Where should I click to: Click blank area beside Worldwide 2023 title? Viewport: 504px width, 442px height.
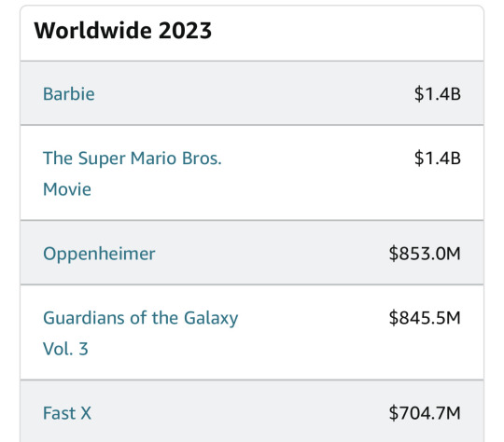[347, 32]
